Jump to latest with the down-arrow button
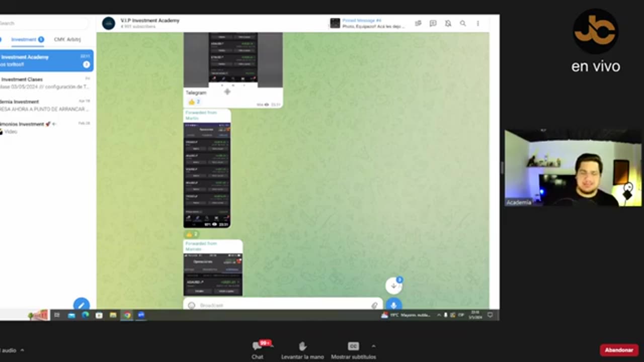The height and width of the screenshot is (362, 644). [x=393, y=286]
